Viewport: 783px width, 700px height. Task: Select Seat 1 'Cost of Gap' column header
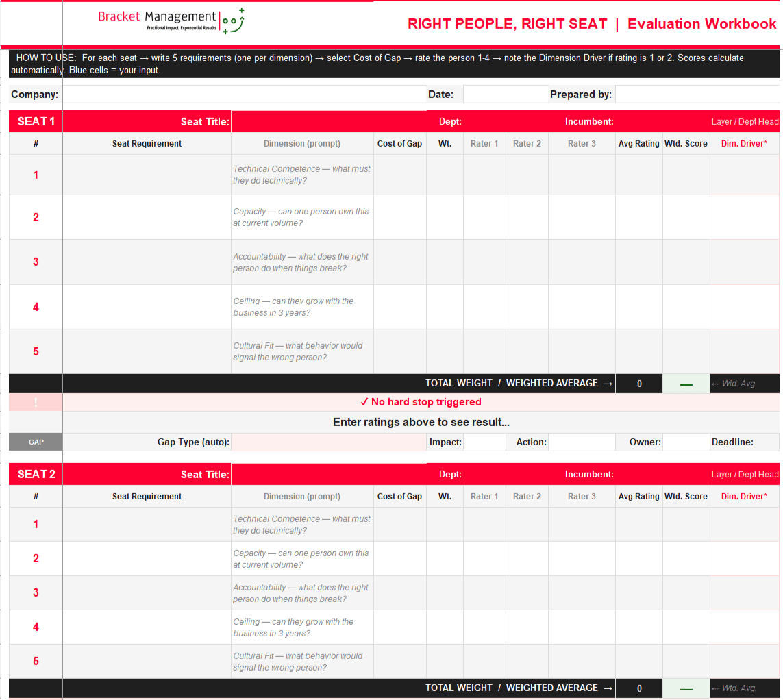point(399,144)
